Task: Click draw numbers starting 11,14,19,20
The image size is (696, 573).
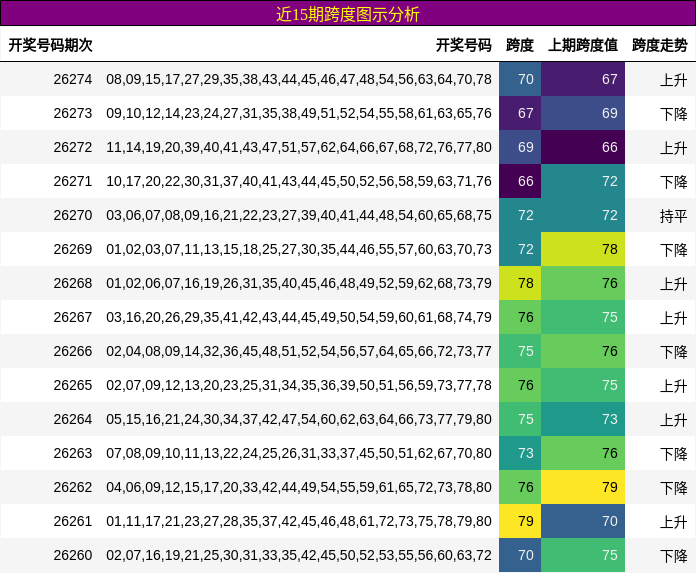Action: pyautogui.click(x=299, y=147)
